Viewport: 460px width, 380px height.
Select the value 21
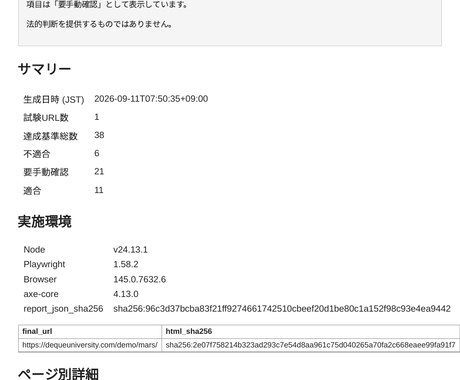pos(99,171)
